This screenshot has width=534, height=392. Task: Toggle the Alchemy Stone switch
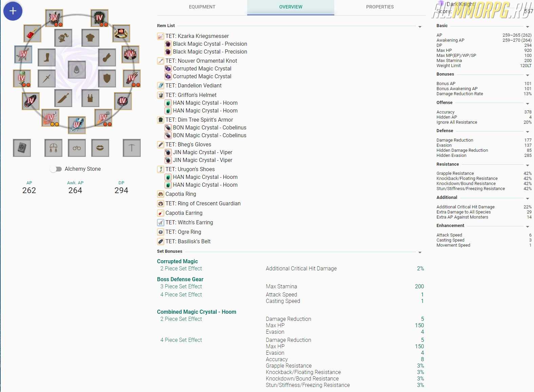pos(56,169)
